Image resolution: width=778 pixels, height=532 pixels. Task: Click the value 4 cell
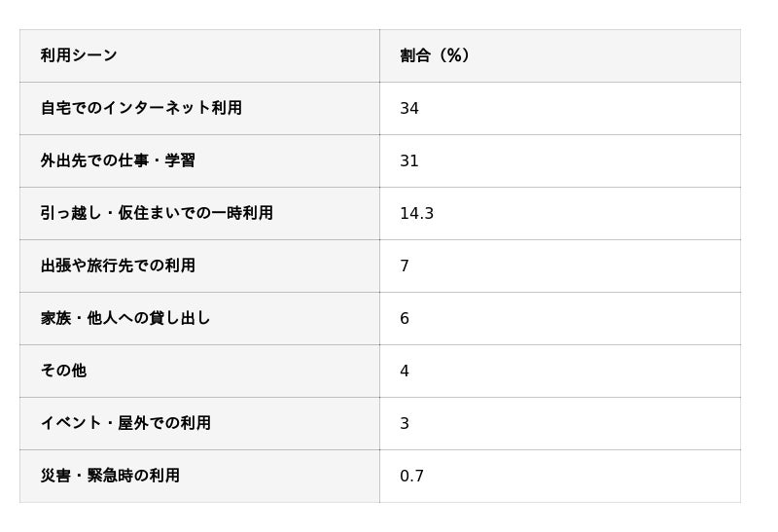tap(405, 372)
